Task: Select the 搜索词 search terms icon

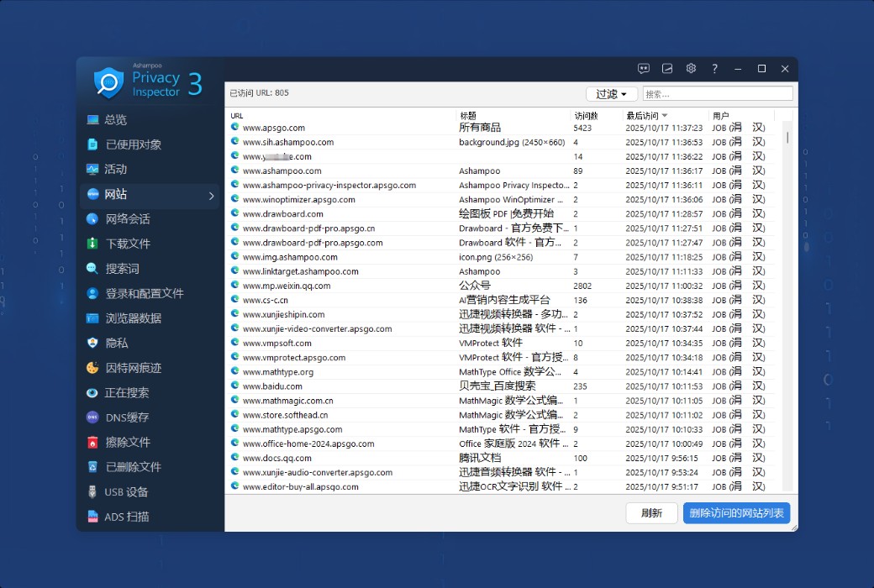Action: [x=92, y=269]
